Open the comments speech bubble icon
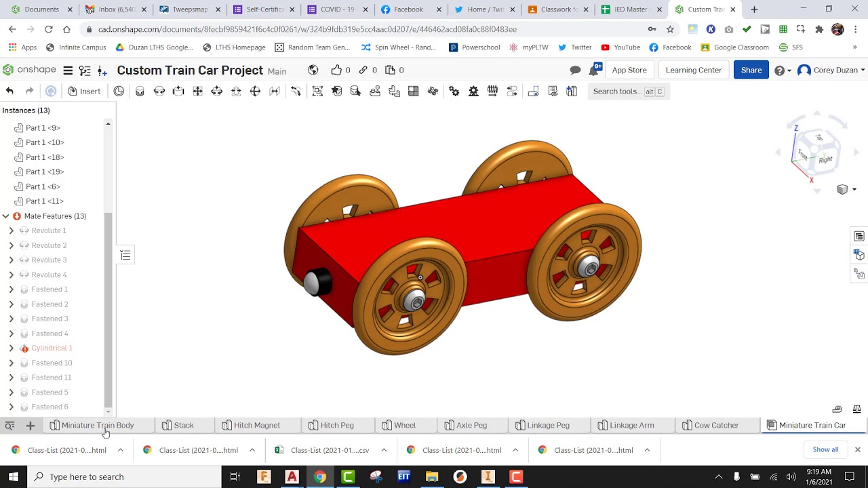 click(575, 70)
